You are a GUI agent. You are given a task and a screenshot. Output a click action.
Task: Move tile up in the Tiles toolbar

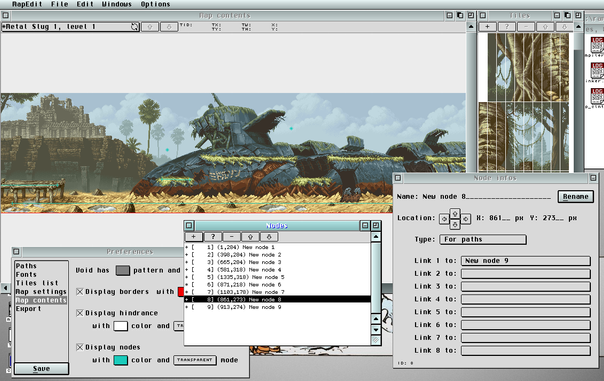(545, 27)
